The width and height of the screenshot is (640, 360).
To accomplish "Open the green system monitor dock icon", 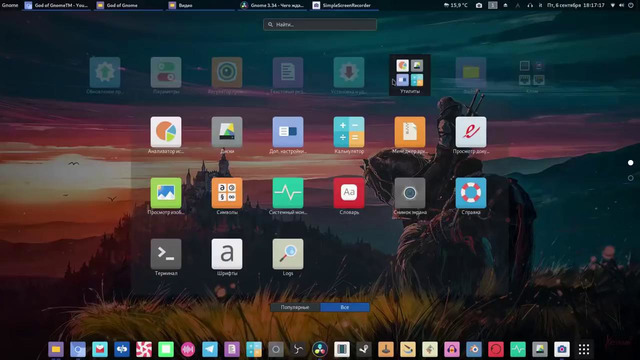I will [518, 349].
